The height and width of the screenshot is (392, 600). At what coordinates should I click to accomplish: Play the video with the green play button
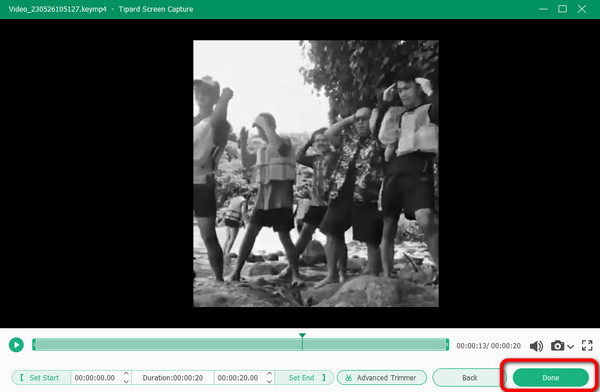click(x=16, y=345)
